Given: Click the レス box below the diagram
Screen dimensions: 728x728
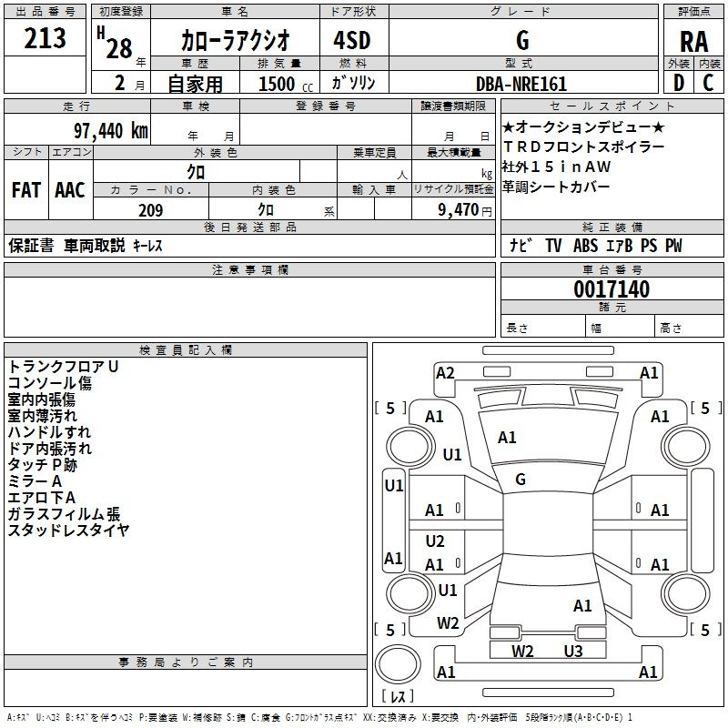Looking at the screenshot, I should pyautogui.click(x=396, y=697).
